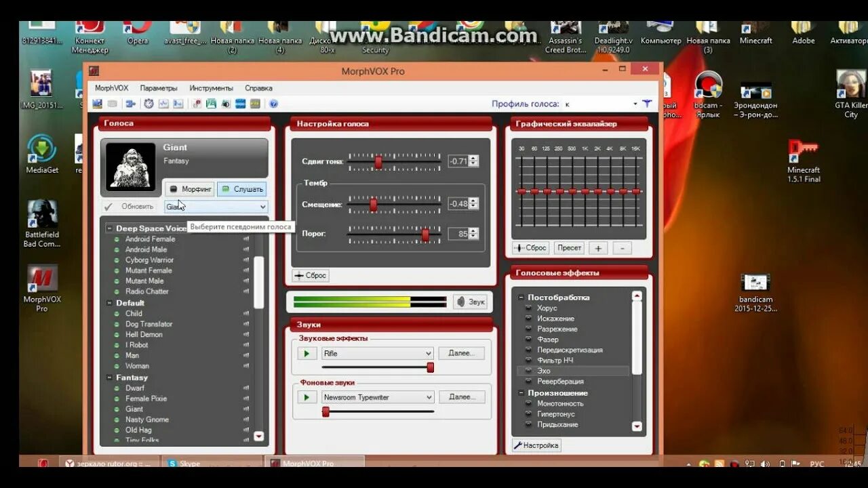
Task: Play the Rifle sound effect
Action: (307, 354)
